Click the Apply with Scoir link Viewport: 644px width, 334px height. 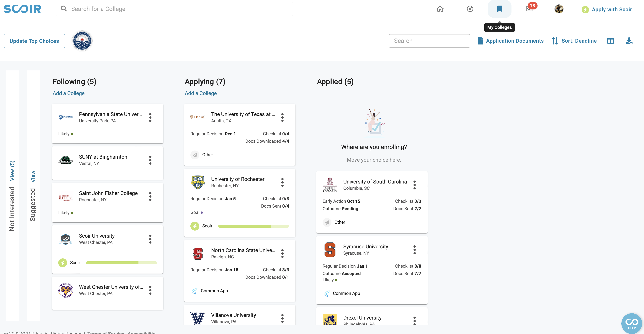pos(607,9)
